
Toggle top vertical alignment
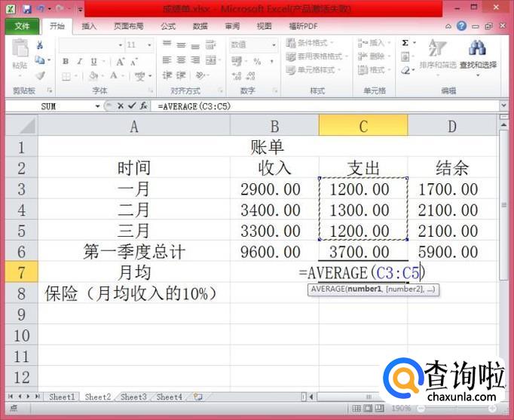pos(167,44)
